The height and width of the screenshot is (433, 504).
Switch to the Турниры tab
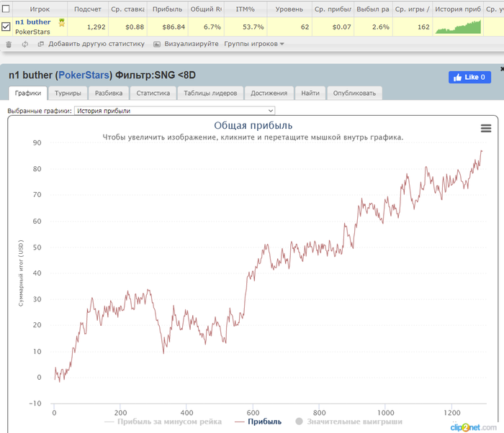tap(68, 94)
